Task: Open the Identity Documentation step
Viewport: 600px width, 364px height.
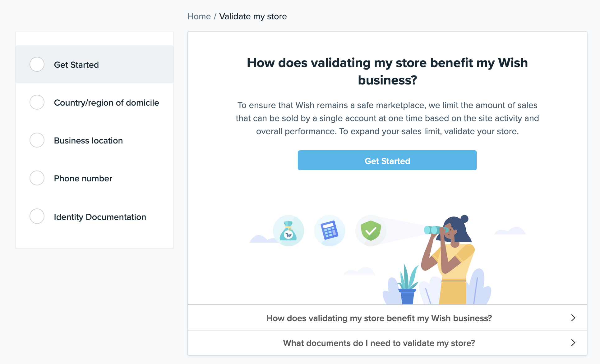Action: click(95, 216)
